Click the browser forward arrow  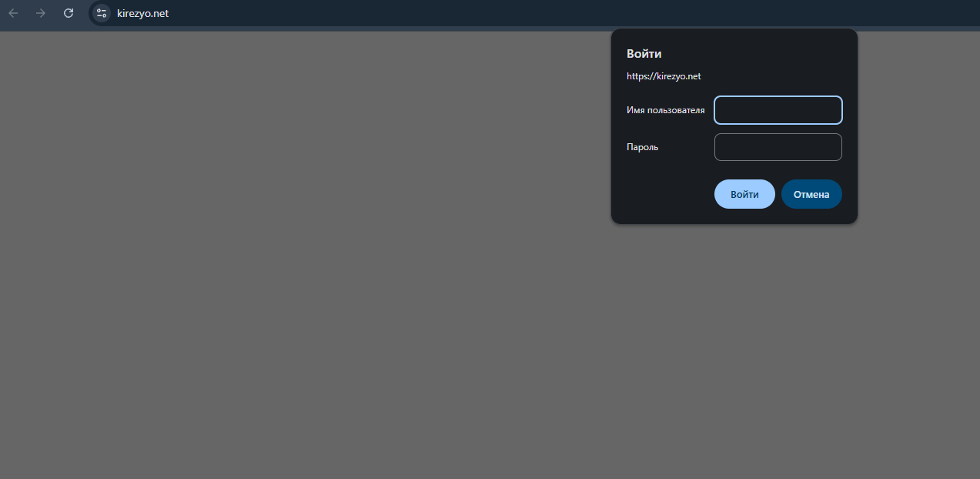(41, 13)
